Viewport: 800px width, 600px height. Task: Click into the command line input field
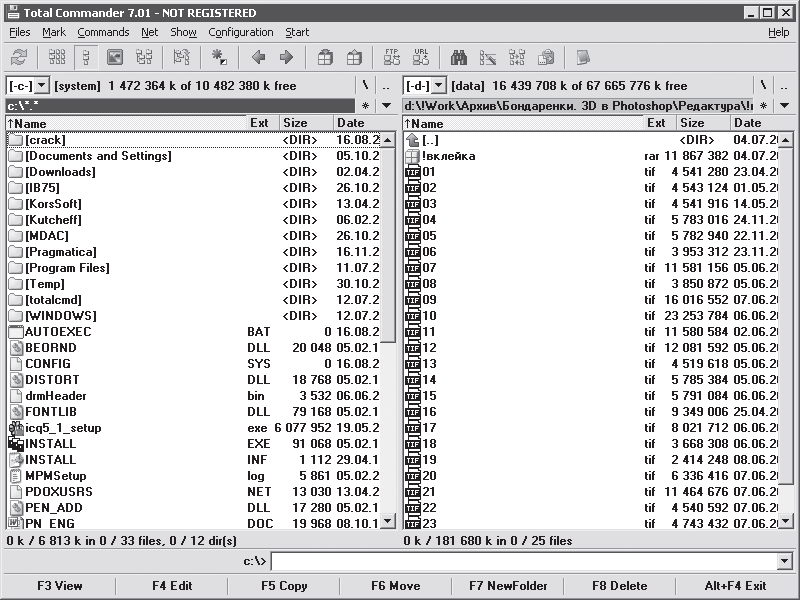(x=520, y=562)
